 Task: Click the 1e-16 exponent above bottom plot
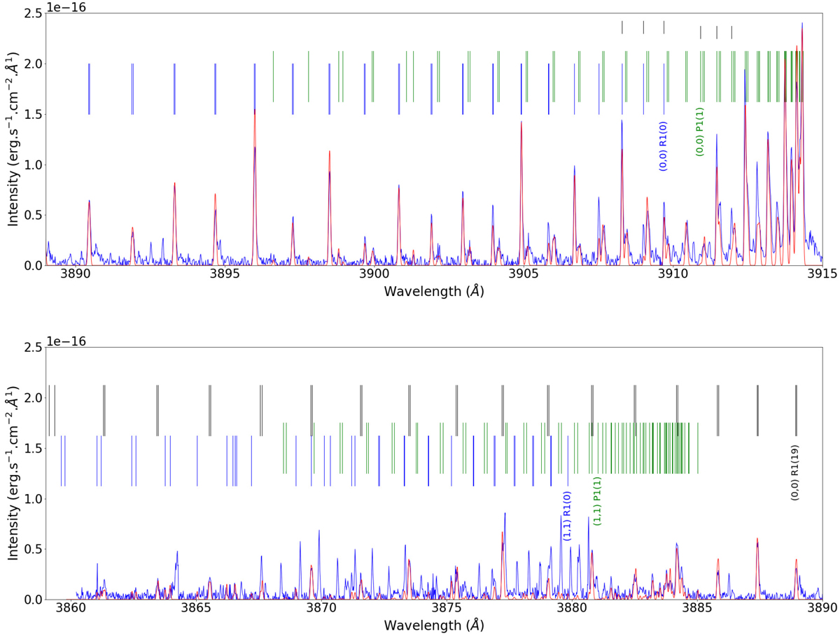[67, 341]
